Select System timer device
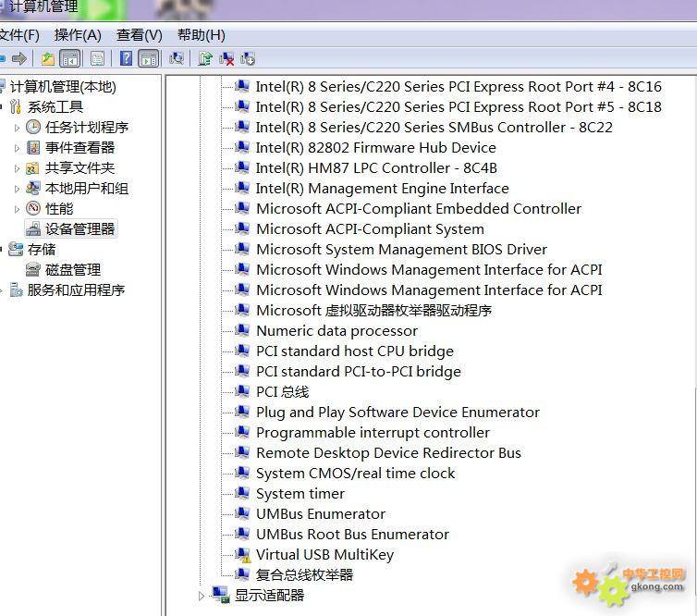Screen dimensions: 697x616 (x=300, y=494)
